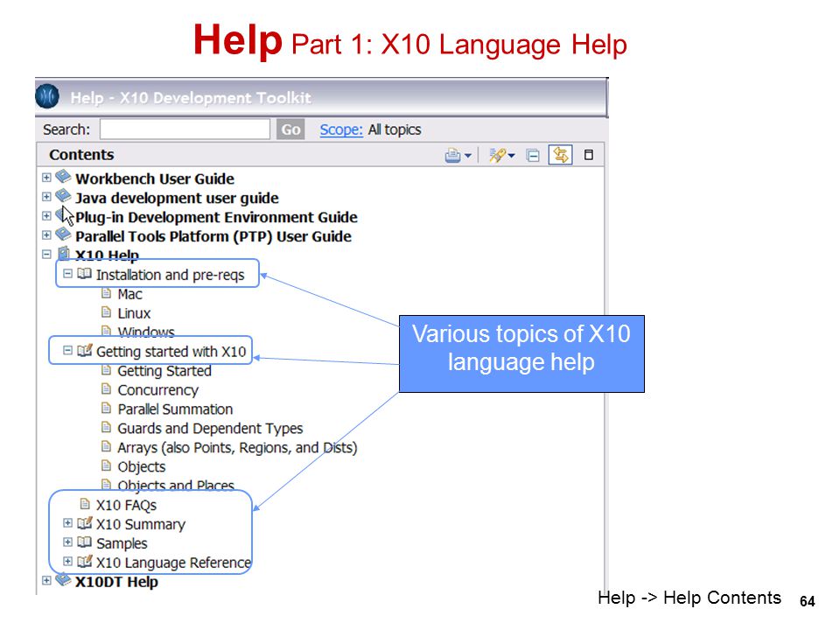Image resolution: width=840 pixels, height=630 pixels.
Task: Click the Collapse All icon
Action: pyautogui.click(x=533, y=156)
